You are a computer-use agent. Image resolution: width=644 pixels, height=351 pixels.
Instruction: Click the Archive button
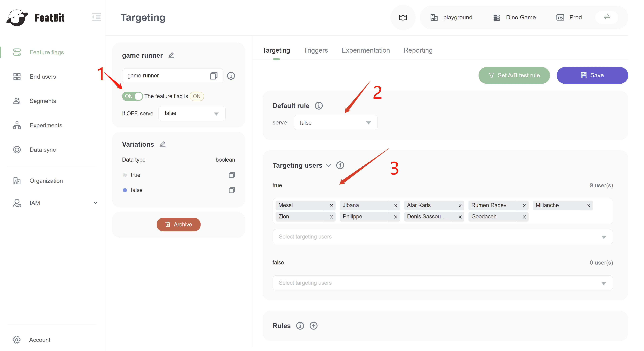click(179, 224)
